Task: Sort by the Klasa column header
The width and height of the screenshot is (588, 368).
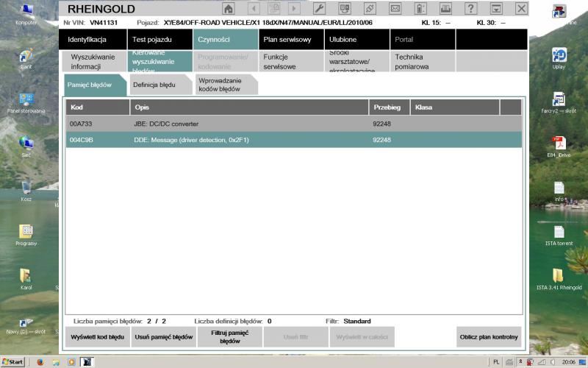Action: [x=455, y=107]
